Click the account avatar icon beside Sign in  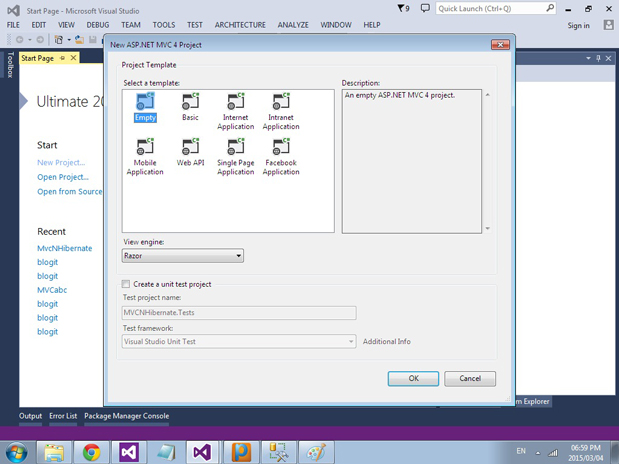[x=608, y=25]
